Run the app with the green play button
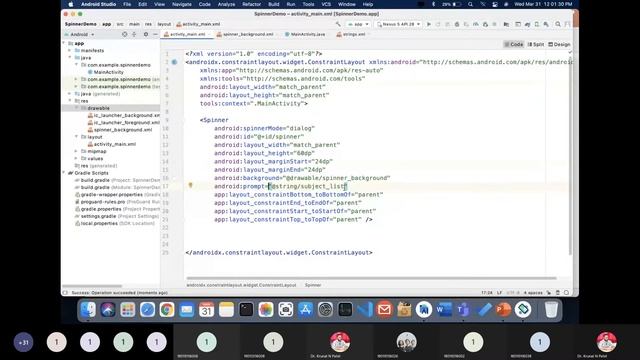Screen dimensions: 640x360 (x=429, y=24)
